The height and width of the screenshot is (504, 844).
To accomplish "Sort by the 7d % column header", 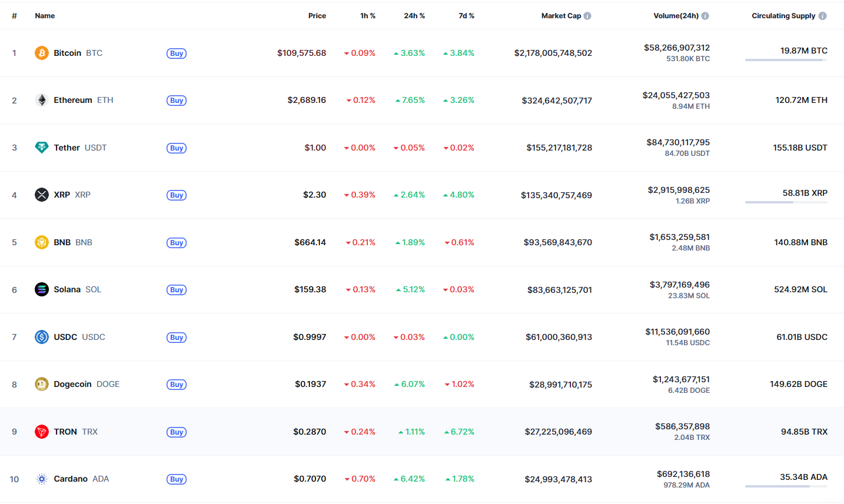I will point(467,16).
